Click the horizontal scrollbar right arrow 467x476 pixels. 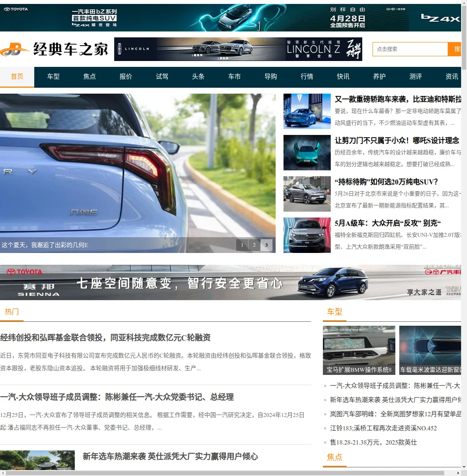point(458,473)
